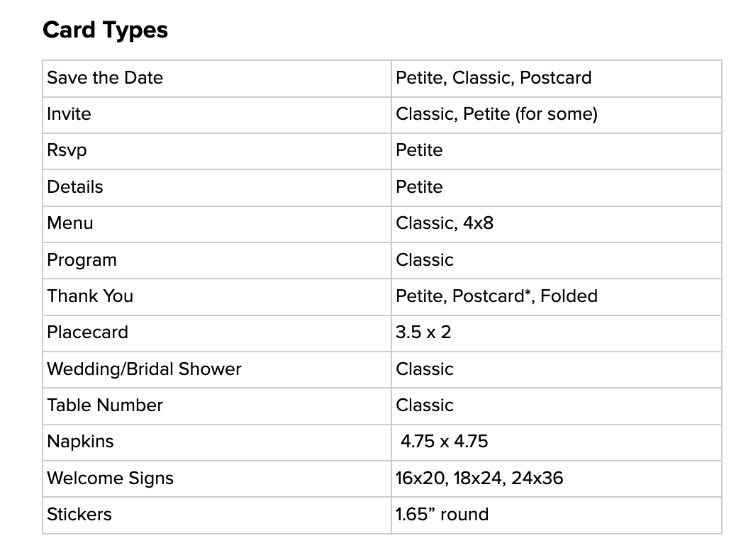This screenshot has height=560, width=753.
Task: Click the Thank You row label
Action: [90, 296]
